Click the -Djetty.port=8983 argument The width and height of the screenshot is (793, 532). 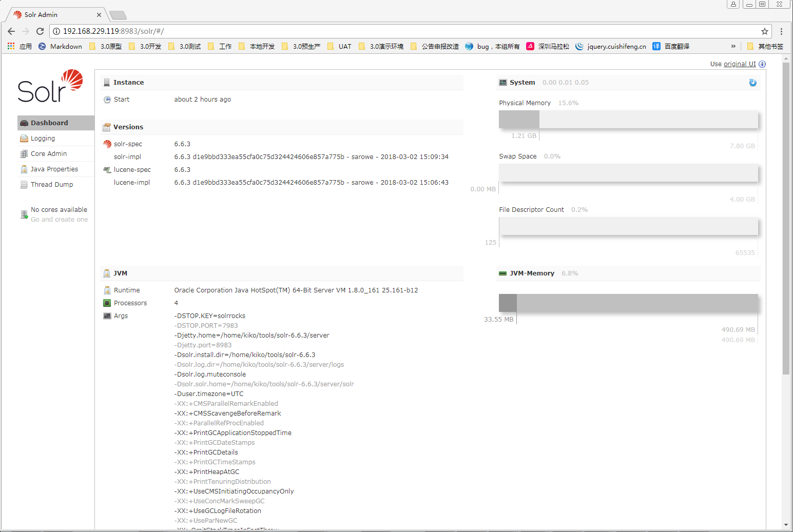[x=203, y=345]
